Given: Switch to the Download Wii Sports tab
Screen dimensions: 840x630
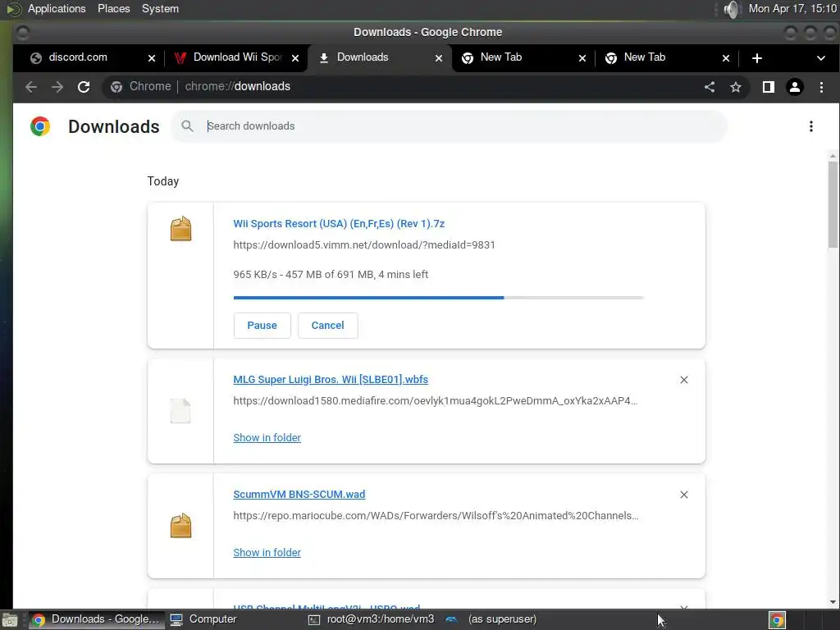Looking at the screenshot, I should tap(235, 57).
